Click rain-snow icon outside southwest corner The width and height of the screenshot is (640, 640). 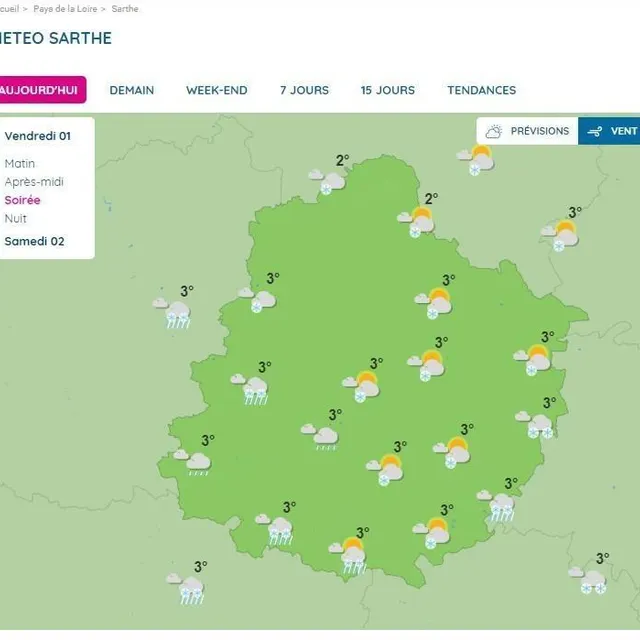tap(185, 589)
